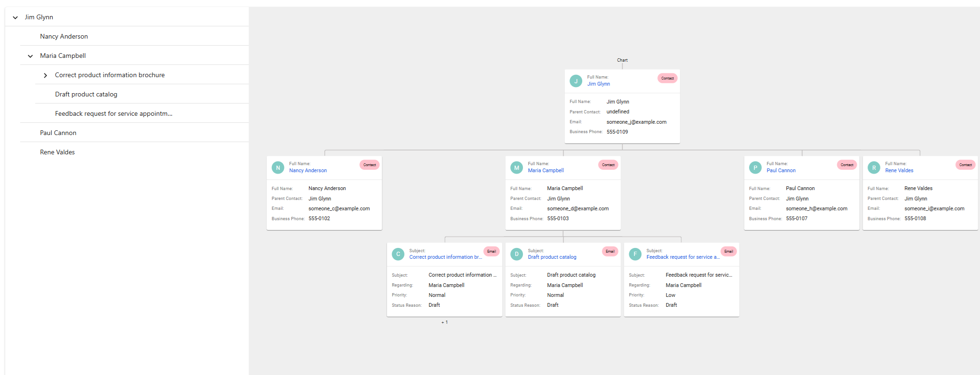Open the Paul Cannon card title link

(x=781, y=170)
